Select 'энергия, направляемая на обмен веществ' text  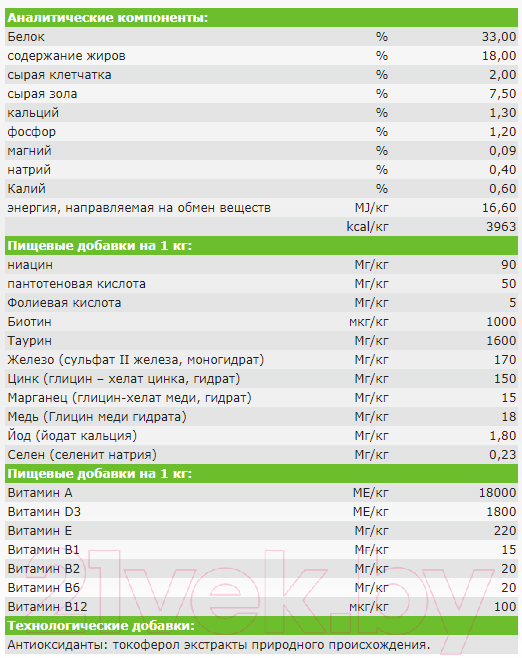139,208
